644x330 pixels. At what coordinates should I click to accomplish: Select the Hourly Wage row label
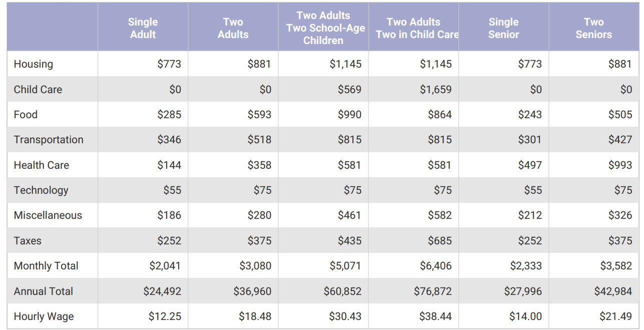[44, 316]
